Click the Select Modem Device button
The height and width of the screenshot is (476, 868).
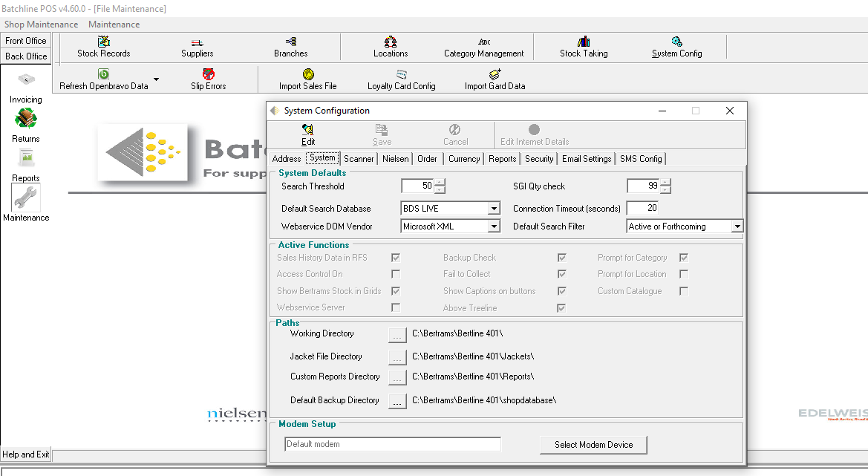593,445
